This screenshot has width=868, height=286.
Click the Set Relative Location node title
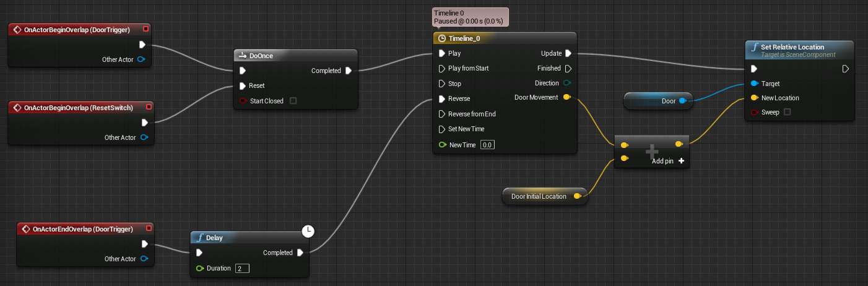point(792,47)
